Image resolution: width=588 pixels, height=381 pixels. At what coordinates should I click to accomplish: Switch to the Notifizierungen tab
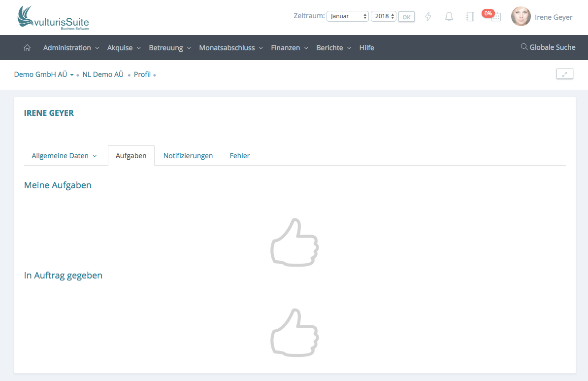(188, 156)
